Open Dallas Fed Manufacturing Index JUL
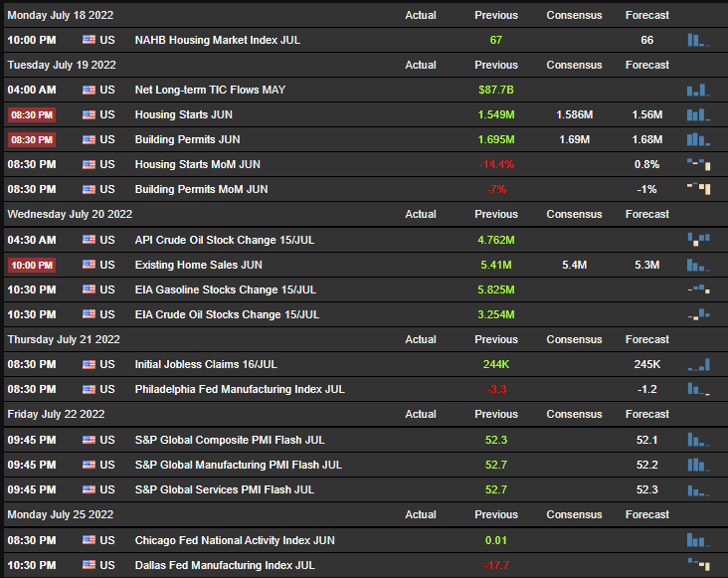Image resolution: width=728 pixels, height=578 pixels. 225,565
